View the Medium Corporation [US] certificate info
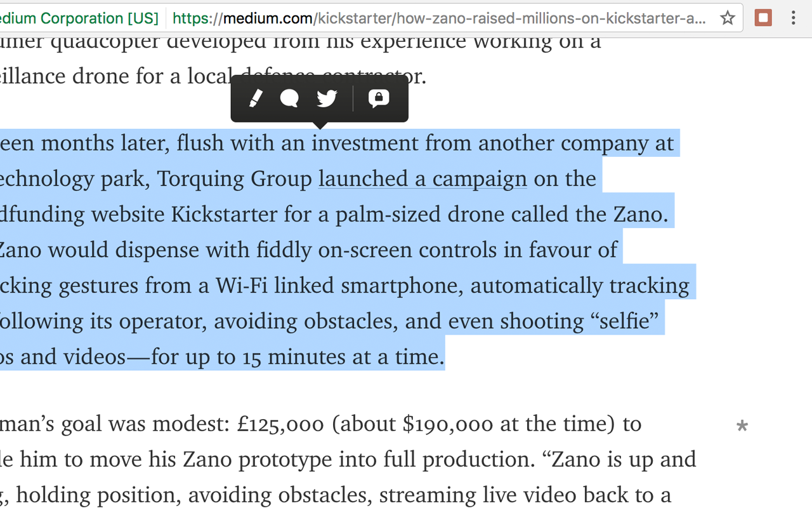Screen dimensions: 812x508 (x=79, y=18)
